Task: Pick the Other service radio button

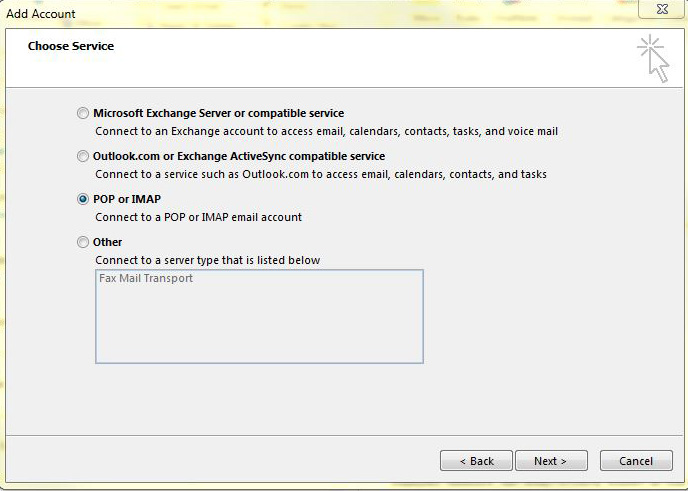Action: tap(82, 242)
